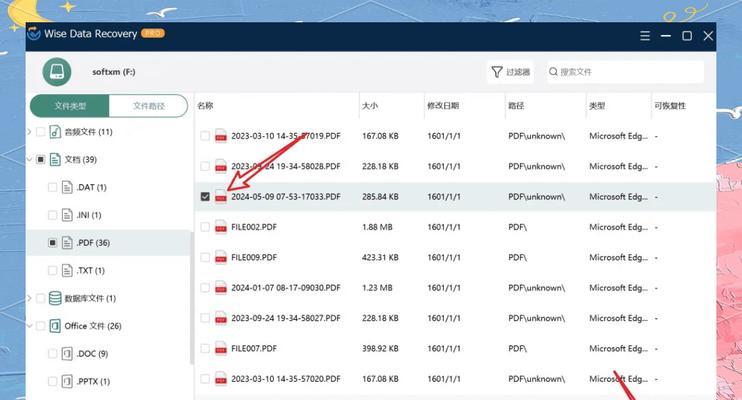The image size is (742, 400).
Task: Toggle the .PDF (36) checkbox
Action: click(53, 243)
